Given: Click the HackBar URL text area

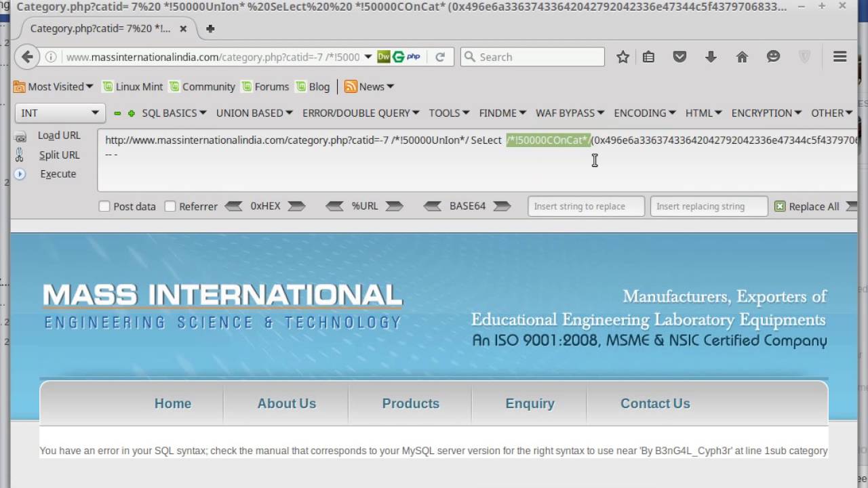Looking at the screenshot, I should click(477, 160).
